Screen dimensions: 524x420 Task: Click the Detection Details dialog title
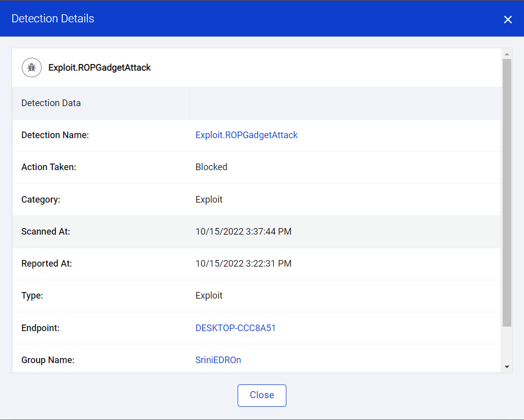(53, 19)
